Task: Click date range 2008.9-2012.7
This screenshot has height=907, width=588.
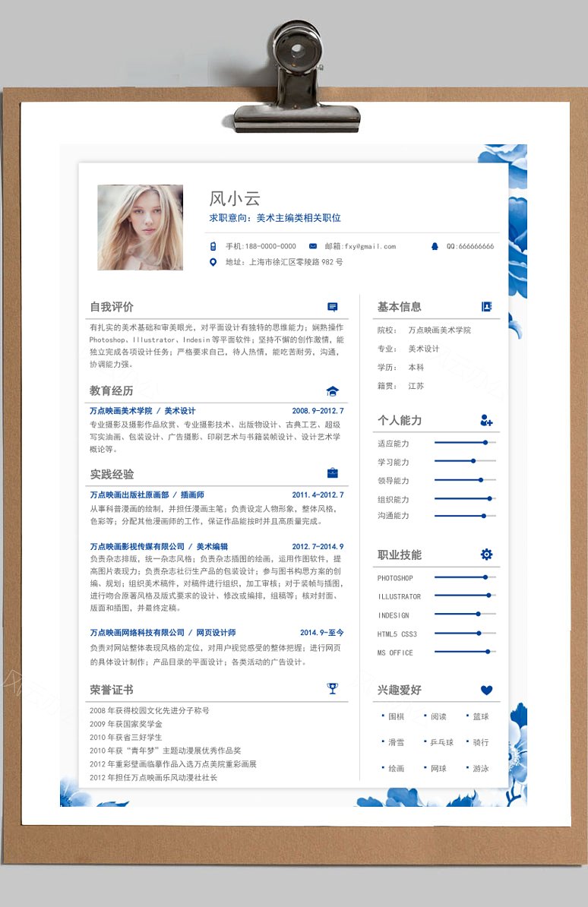Action: pos(318,411)
